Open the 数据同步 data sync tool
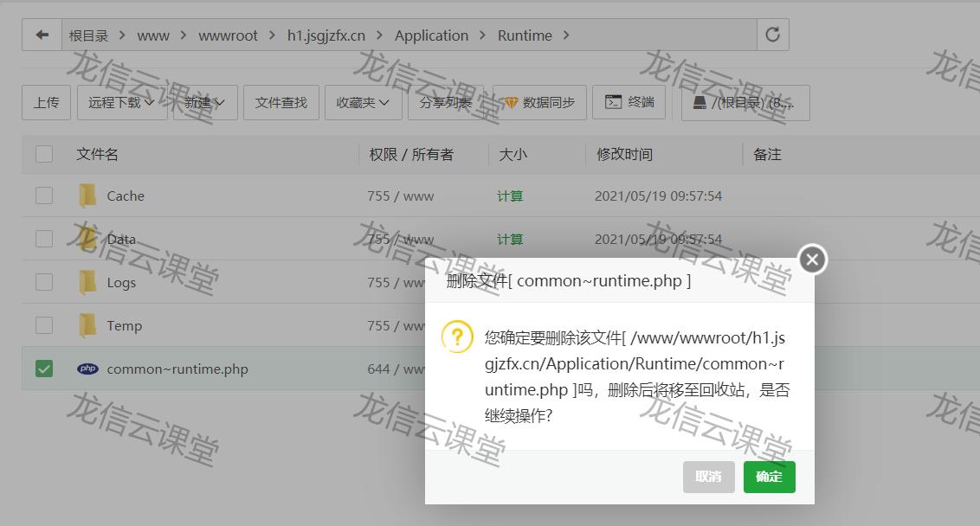 [537, 102]
